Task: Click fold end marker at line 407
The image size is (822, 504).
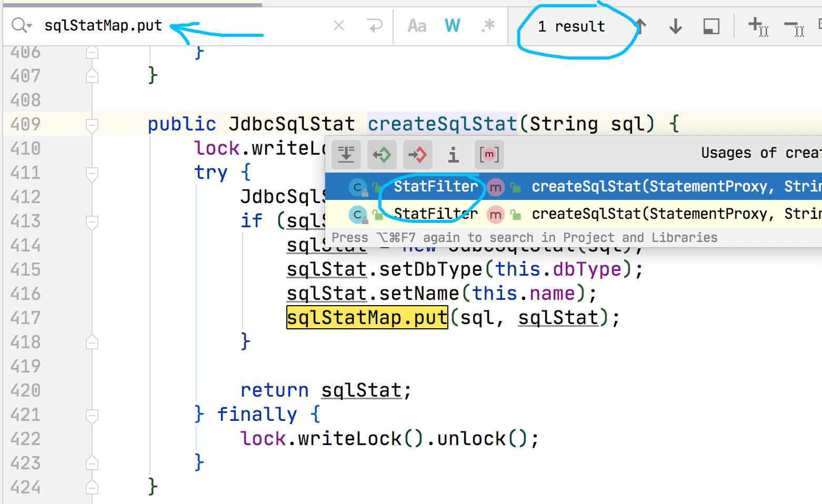Action: pos(92,76)
